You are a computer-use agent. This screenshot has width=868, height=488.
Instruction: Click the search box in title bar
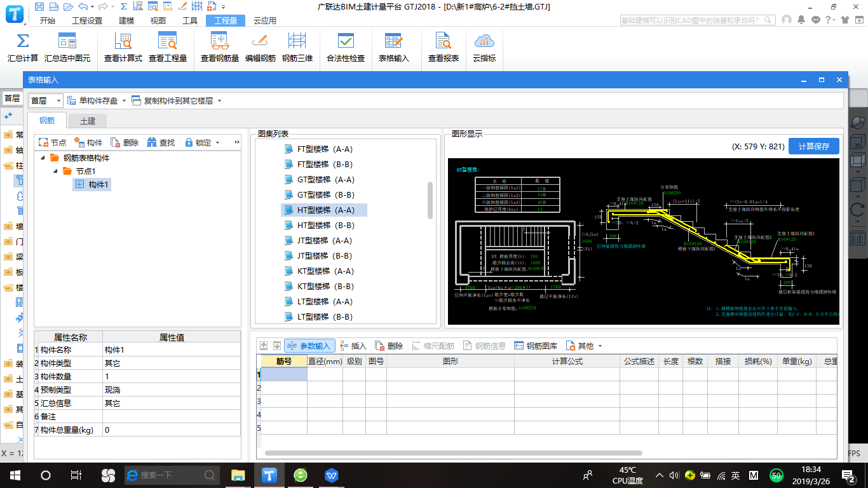click(698, 20)
